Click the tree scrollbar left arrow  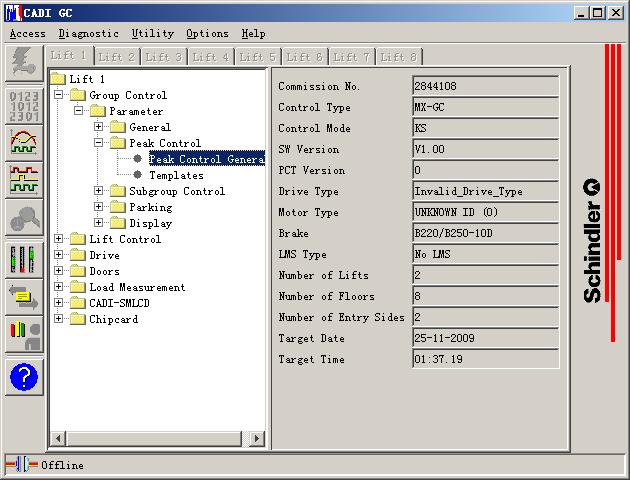tap(59, 438)
